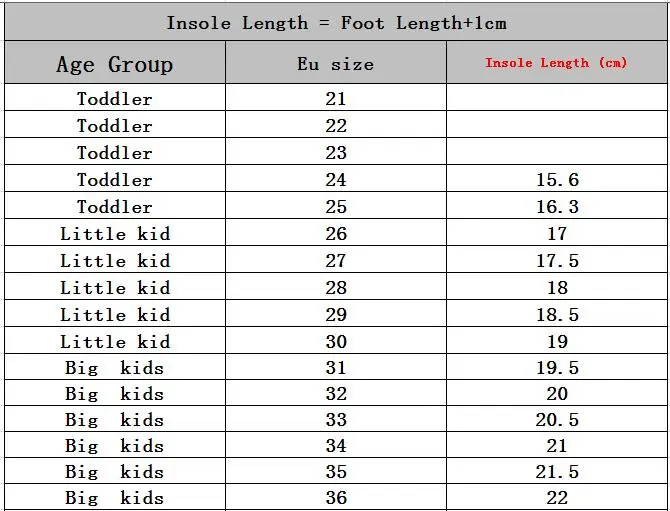Select the Eu size 21 cell
The image size is (670, 511).
point(336,99)
